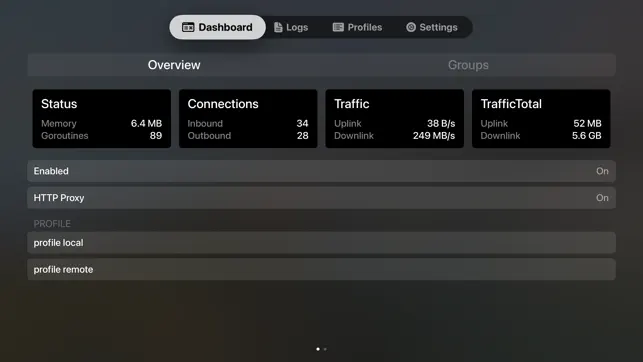Select the Dashboard tab label
This screenshot has width=643, height=362.
225,27
